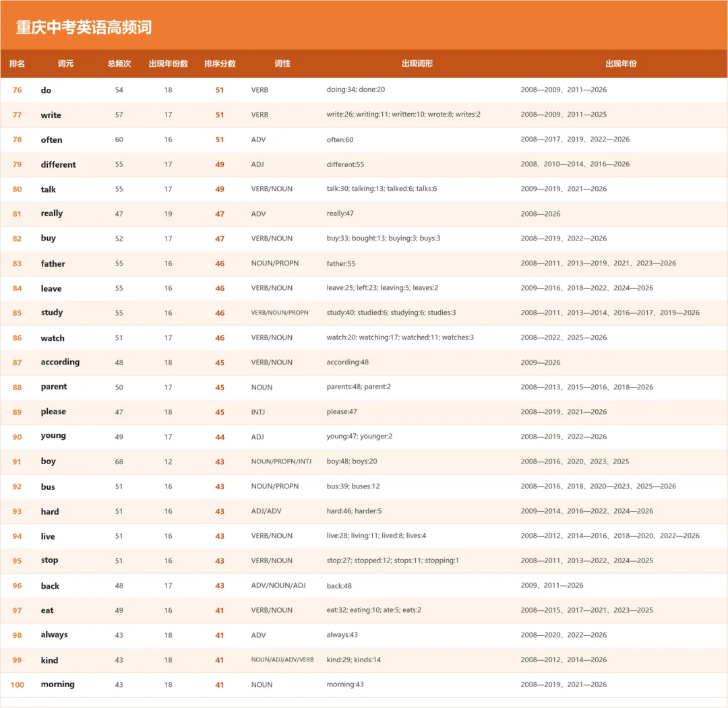Click "doing:34; done:20"
Screen dimensions: 728x708
tap(356, 90)
